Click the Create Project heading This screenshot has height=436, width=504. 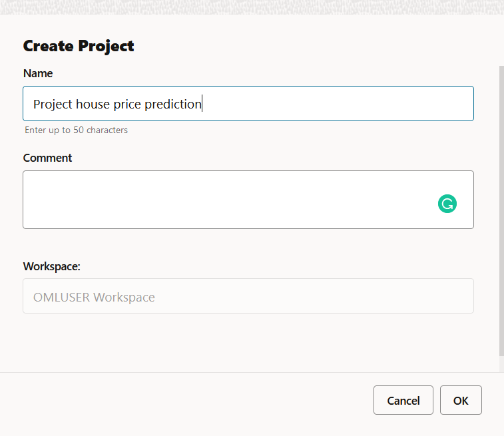(79, 46)
